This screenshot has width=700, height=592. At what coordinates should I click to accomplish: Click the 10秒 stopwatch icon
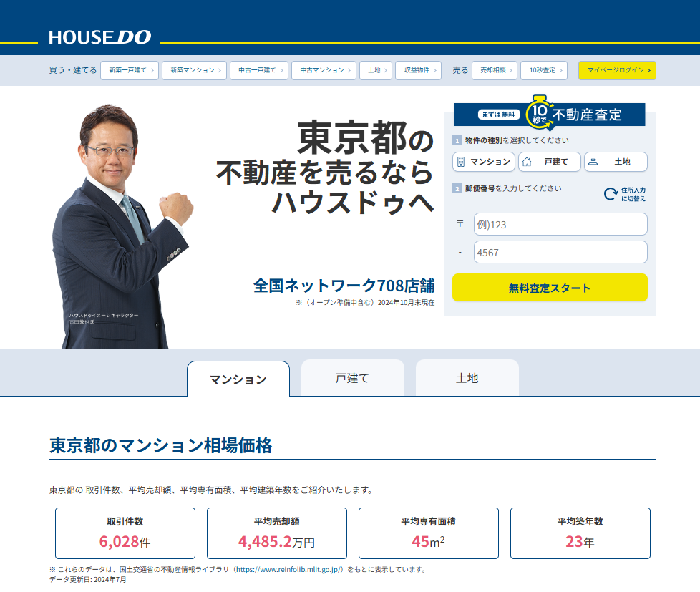coord(538,112)
